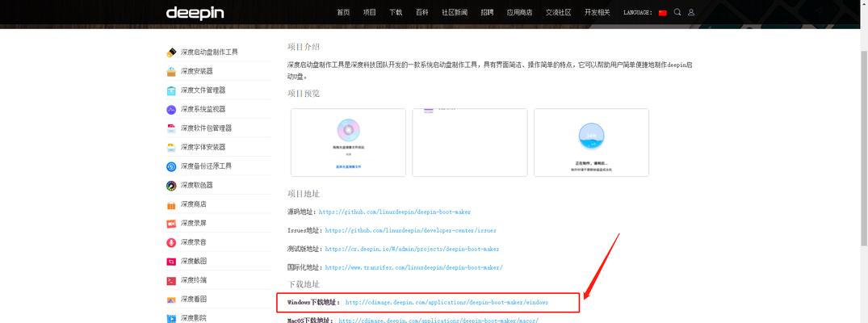Open the MacOS download address link
The image size is (868, 323).
pos(438,320)
